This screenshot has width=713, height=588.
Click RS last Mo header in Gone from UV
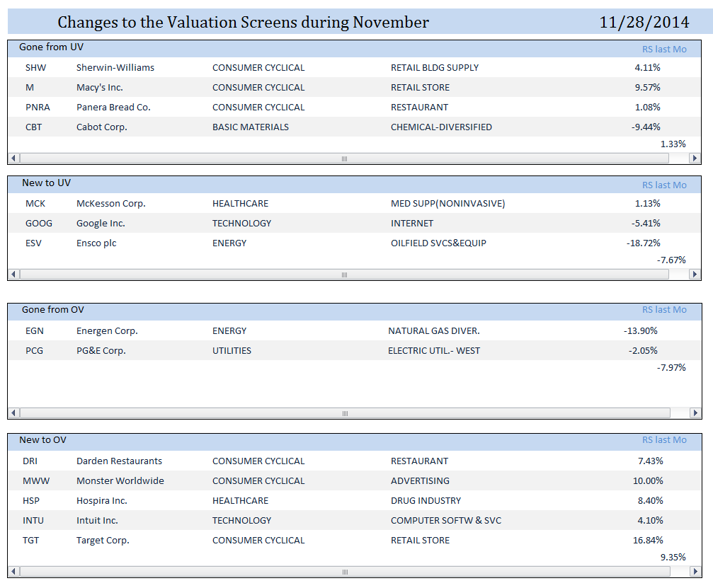(664, 49)
